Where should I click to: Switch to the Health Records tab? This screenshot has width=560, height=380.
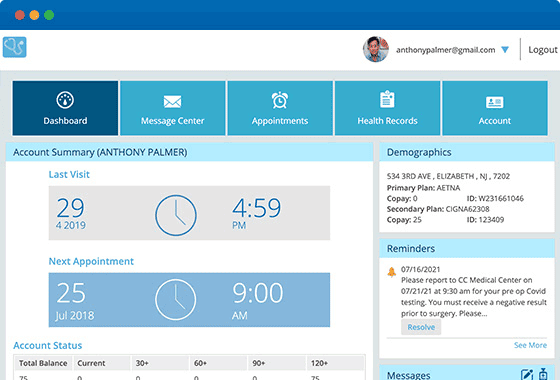pos(388,108)
